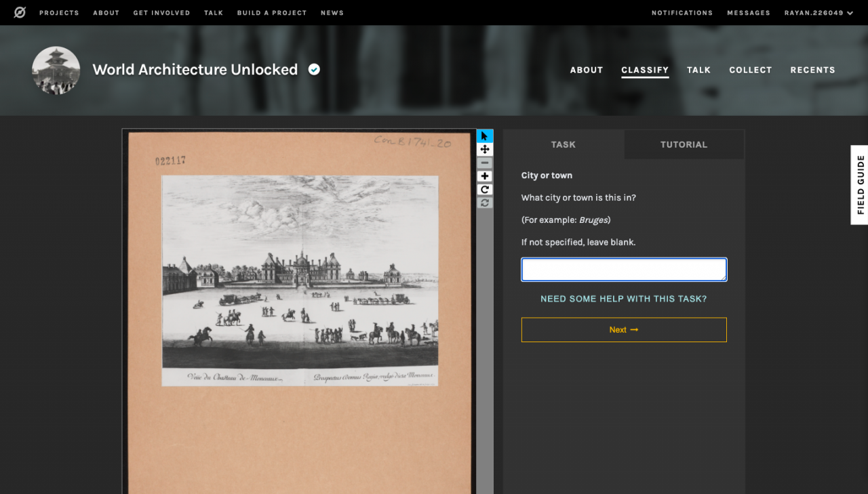
Task: Click the World Architecture Unlocked project avatar
Action: [56, 70]
